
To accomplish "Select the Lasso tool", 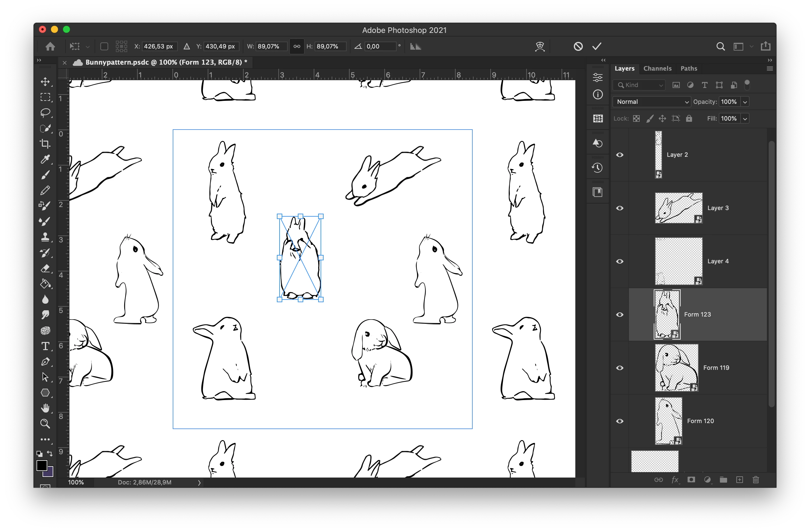I will [45, 113].
